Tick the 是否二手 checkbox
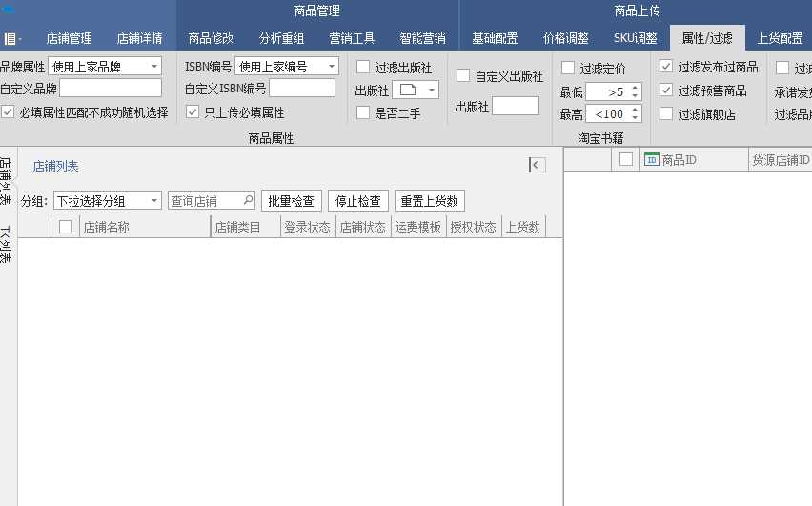 363,112
